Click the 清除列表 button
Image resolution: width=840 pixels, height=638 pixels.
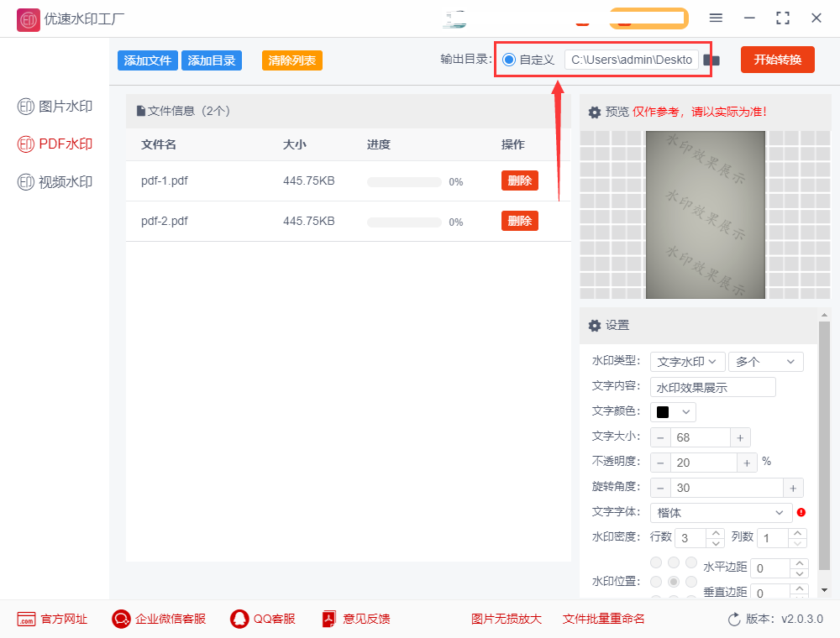(x=292, y=60)
